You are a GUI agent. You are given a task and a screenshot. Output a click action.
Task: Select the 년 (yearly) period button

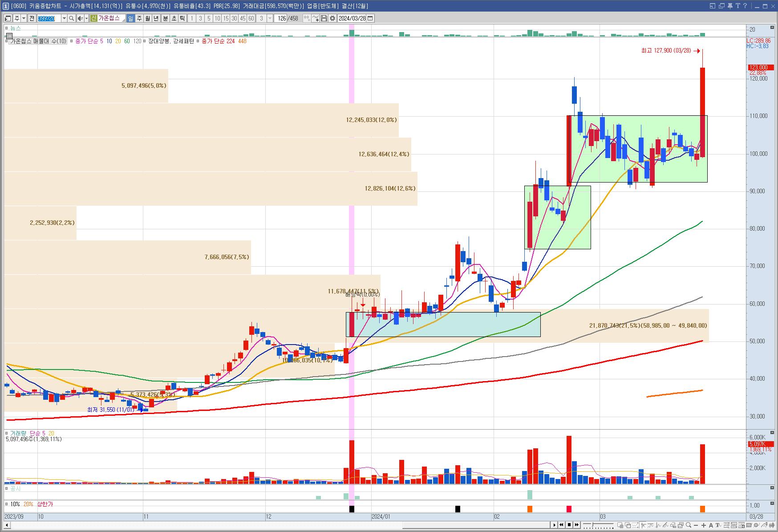[156, 18]
